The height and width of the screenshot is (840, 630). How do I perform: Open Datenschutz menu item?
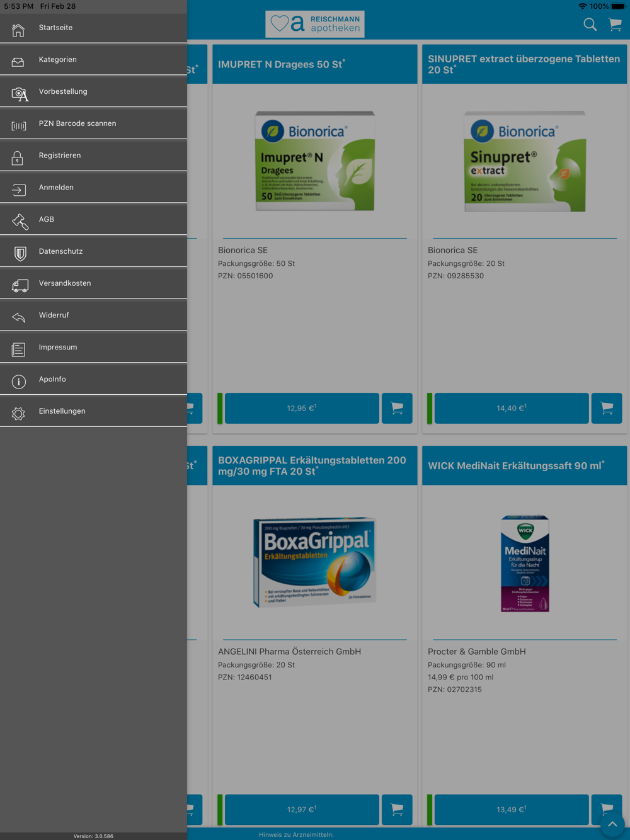click(93, 251)
